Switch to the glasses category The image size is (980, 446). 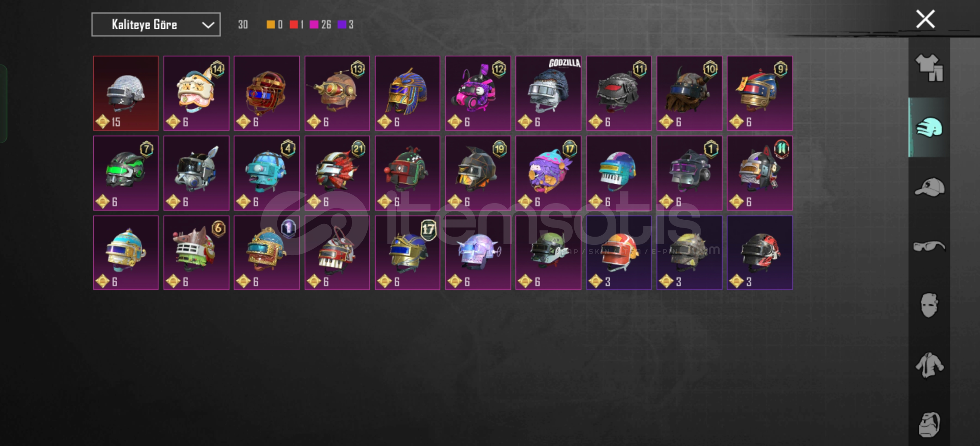[x=929, y=246]
